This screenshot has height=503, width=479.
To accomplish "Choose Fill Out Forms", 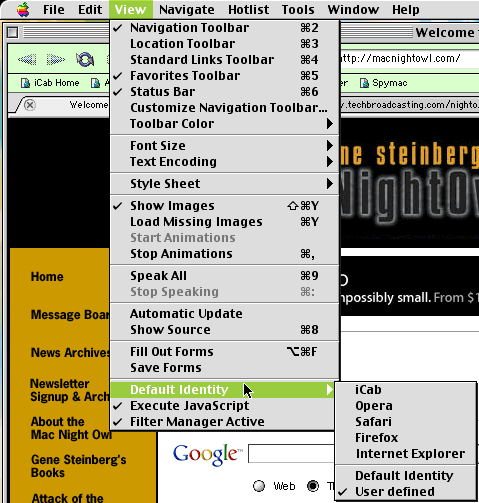I will 225,352.
